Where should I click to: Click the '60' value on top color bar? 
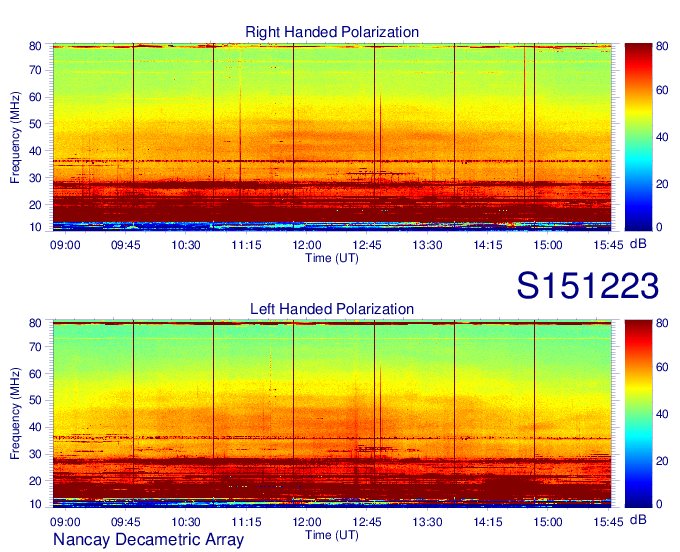(x=662, y=91)
